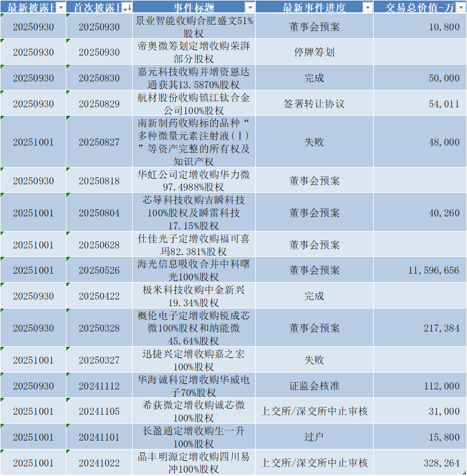Viewport: 467px width, 476px height.
Task: Click the 证监会核准 progress cell
Action: click(314, 386)
